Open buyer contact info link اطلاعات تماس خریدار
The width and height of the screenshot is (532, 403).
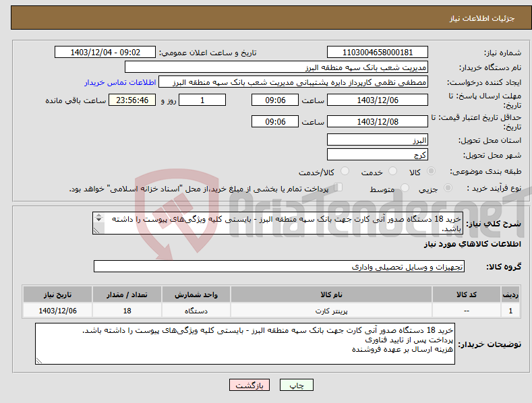[120, 82]
